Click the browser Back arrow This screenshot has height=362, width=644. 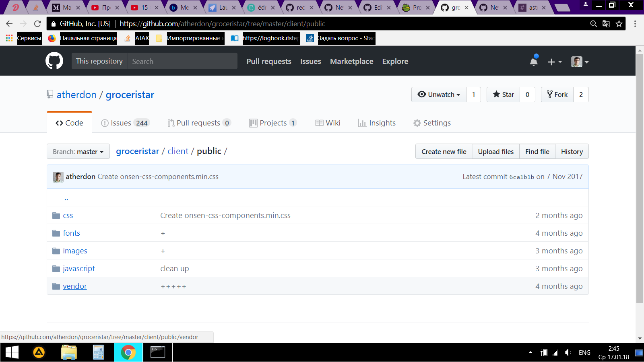[x=9, y=24]
